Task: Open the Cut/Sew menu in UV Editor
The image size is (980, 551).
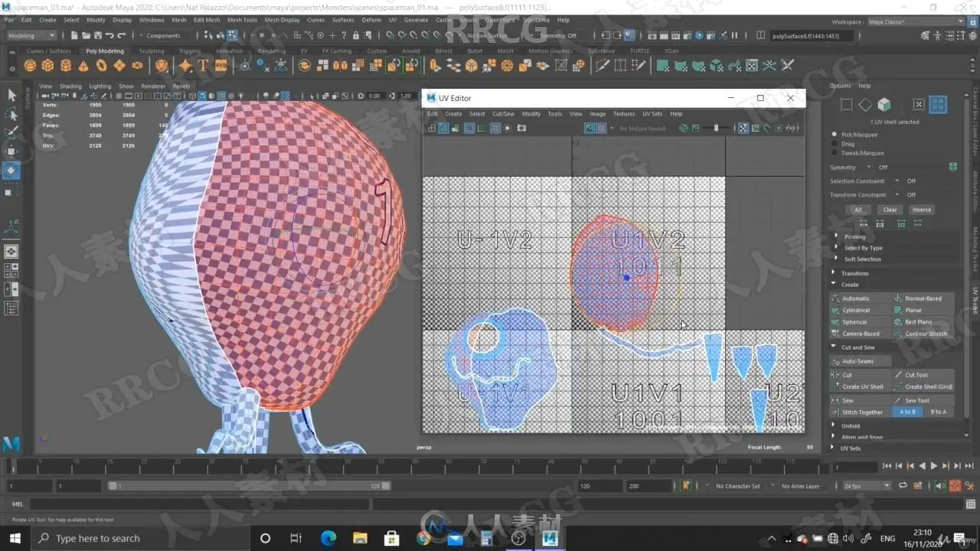Action: (x=503, y=114)
